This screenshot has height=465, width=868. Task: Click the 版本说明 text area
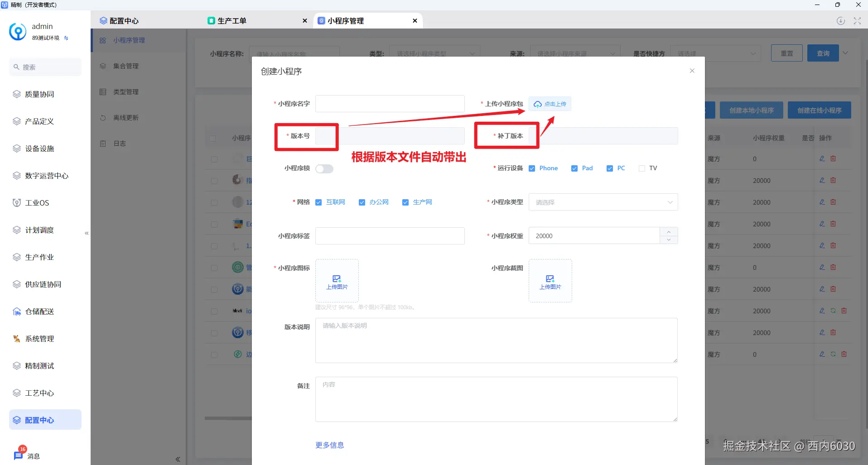pyautogui.click(x=496, y=340)
